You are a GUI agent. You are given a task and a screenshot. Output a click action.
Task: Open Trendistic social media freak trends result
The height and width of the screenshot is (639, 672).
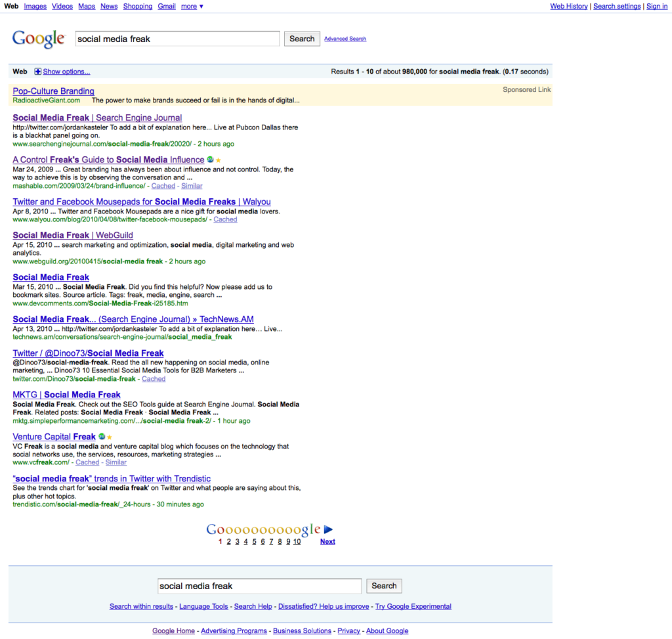112,479
